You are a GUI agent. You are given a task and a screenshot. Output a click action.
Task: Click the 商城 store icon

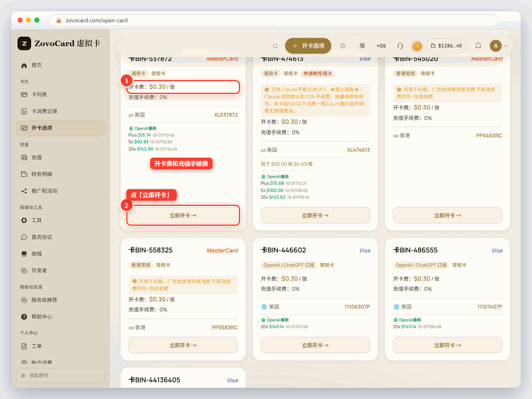point(24,254)
